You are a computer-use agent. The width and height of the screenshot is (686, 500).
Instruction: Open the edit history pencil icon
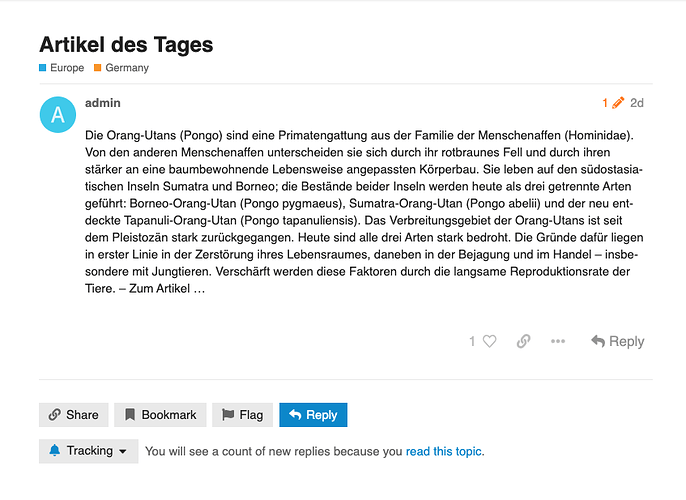(618, 103)
